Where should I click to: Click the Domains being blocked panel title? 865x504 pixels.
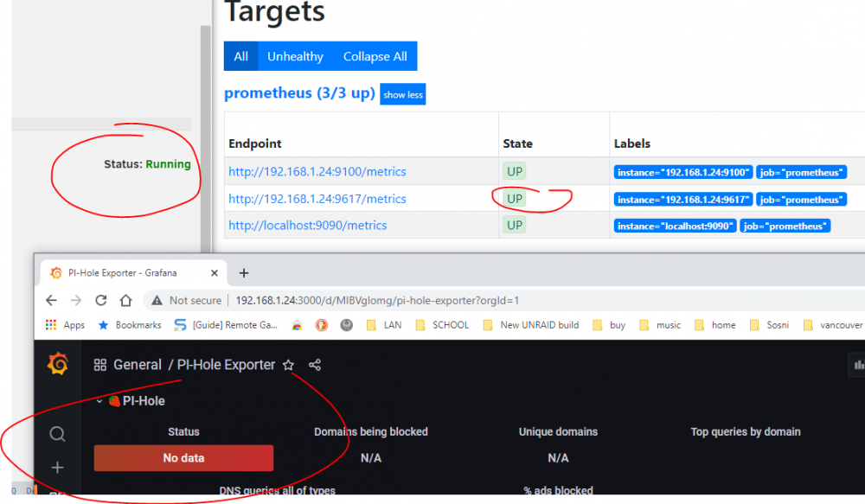coord(371,431)
